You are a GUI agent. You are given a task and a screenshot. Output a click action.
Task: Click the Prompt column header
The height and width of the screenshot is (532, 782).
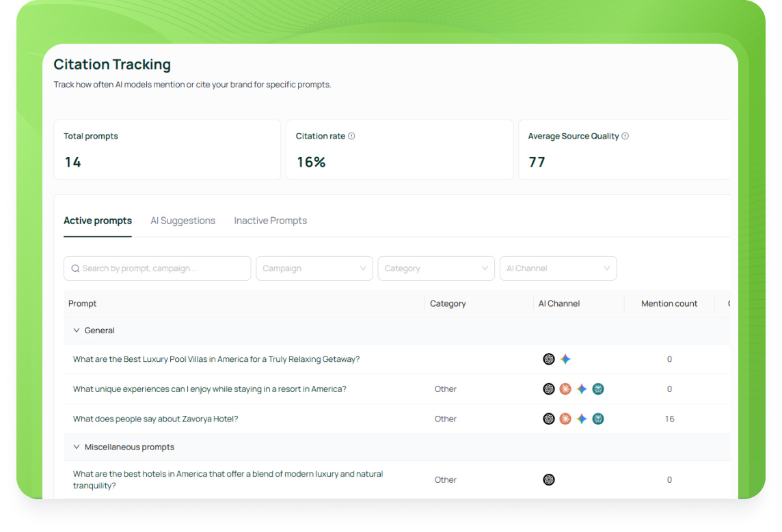point(82,303)
